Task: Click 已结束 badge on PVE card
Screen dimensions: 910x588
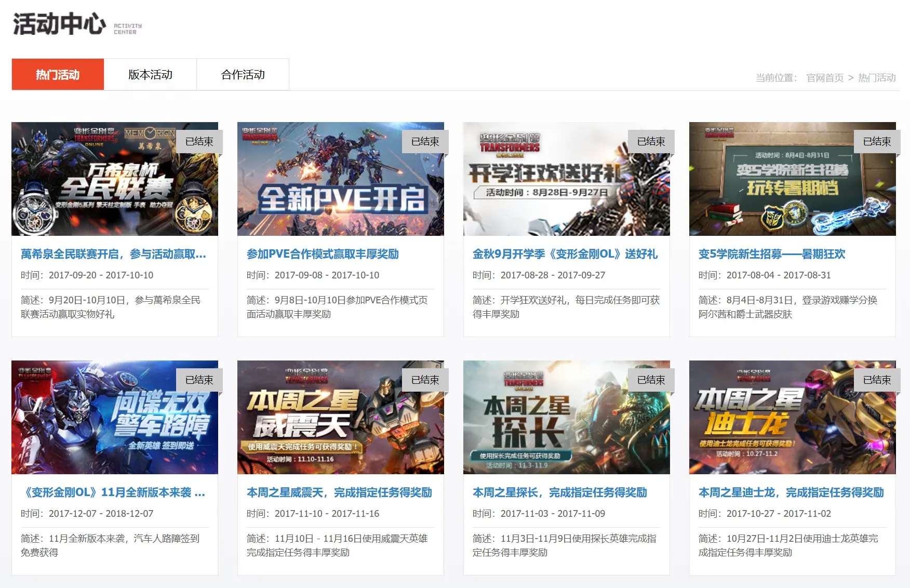Action: pyautogui.click(x=425, y=141)
